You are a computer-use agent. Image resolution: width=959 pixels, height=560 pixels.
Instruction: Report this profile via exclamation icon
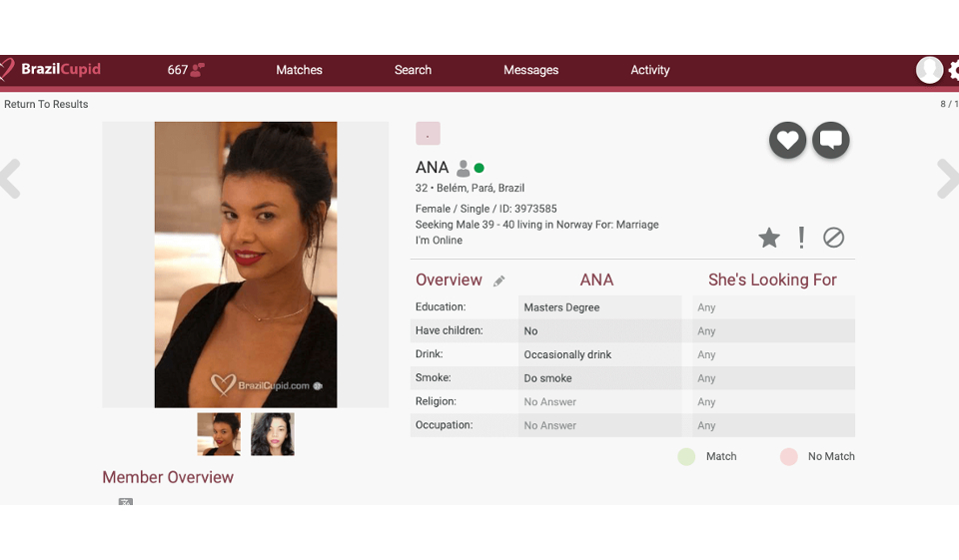tap(801, 238)
